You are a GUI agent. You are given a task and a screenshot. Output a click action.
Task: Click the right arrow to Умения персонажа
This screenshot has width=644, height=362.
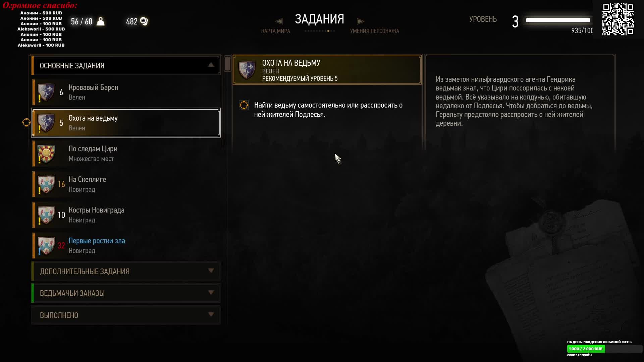(360, 21)
